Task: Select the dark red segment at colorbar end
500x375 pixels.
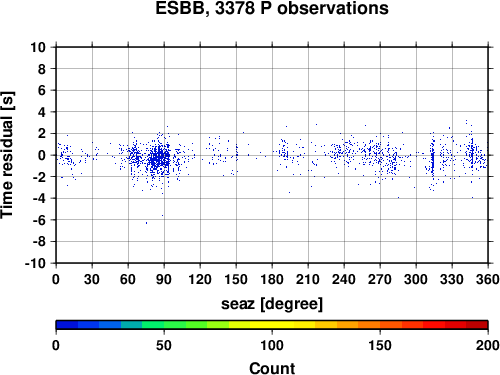Action: [477, 325]
